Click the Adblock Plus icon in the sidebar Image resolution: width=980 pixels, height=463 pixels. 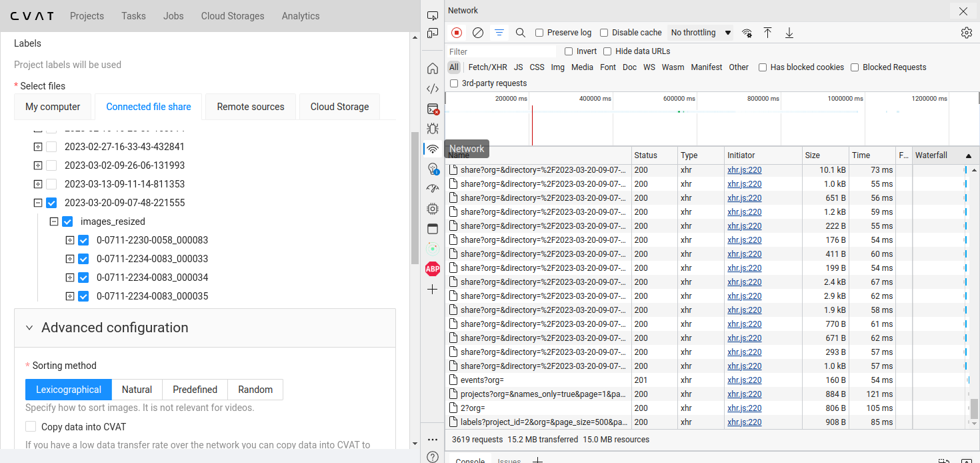[432, 268]
